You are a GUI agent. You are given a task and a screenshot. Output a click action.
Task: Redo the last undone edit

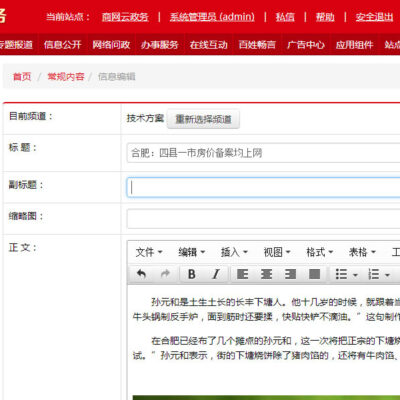(165, 274)
